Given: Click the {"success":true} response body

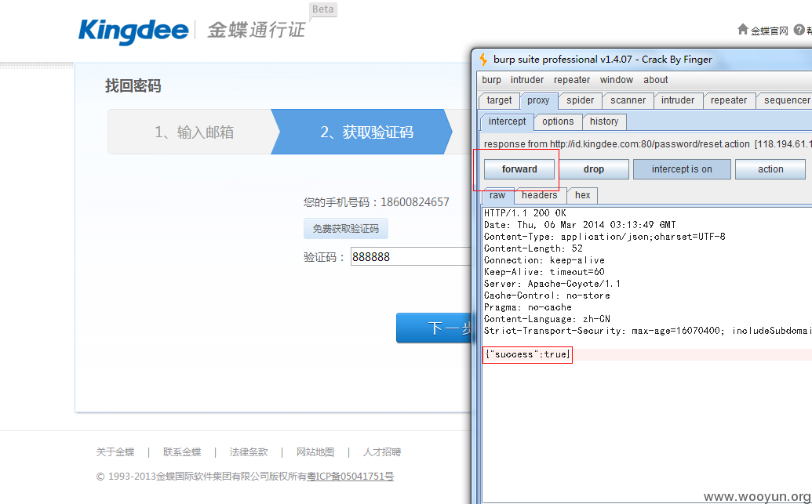Looking at the screenshot, I should [527, 354].
